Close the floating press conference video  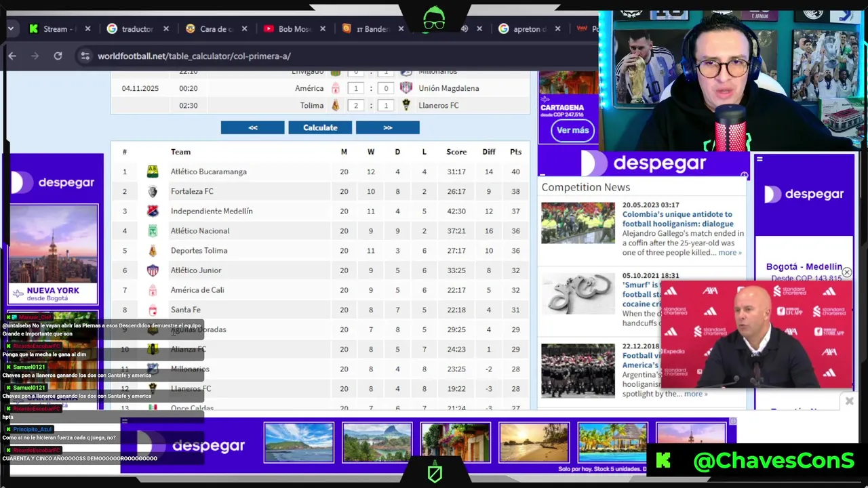pyautogui.click(x=847, y=272)
